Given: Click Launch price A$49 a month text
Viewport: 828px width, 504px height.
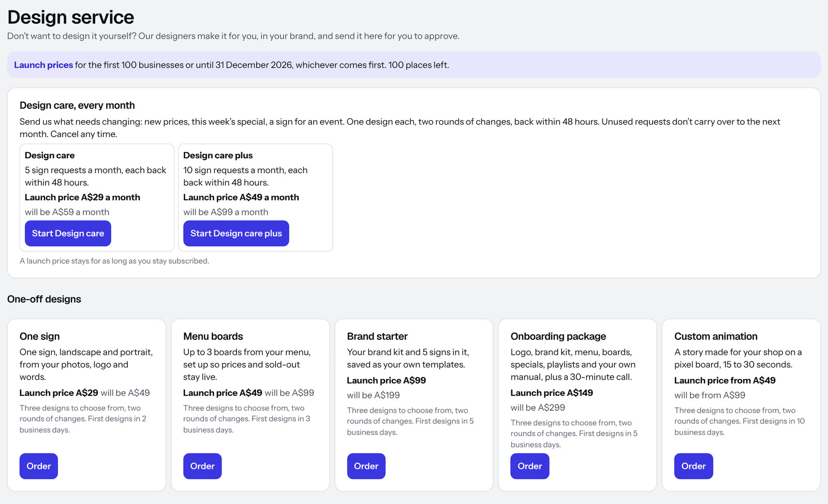Looking at the screenshot, I should coord(241,197).
